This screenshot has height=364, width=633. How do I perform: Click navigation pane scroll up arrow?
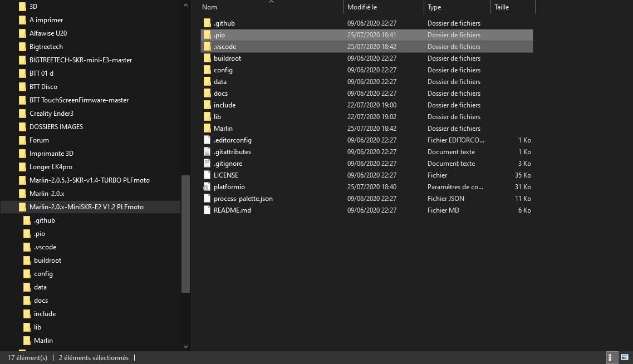pyautogui.click(x=186, y=5)
